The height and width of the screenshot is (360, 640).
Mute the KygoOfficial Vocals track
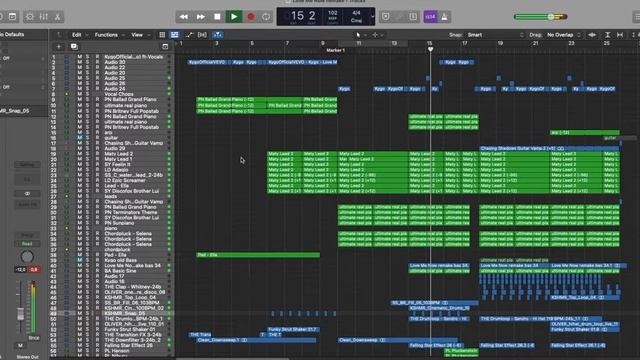(80, 57)
